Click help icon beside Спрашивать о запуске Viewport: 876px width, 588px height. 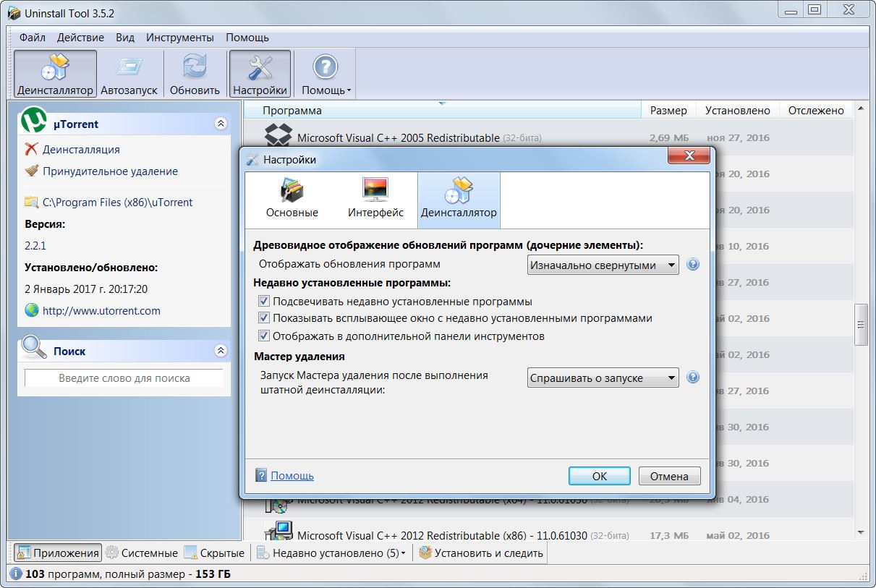pos(693,378)
